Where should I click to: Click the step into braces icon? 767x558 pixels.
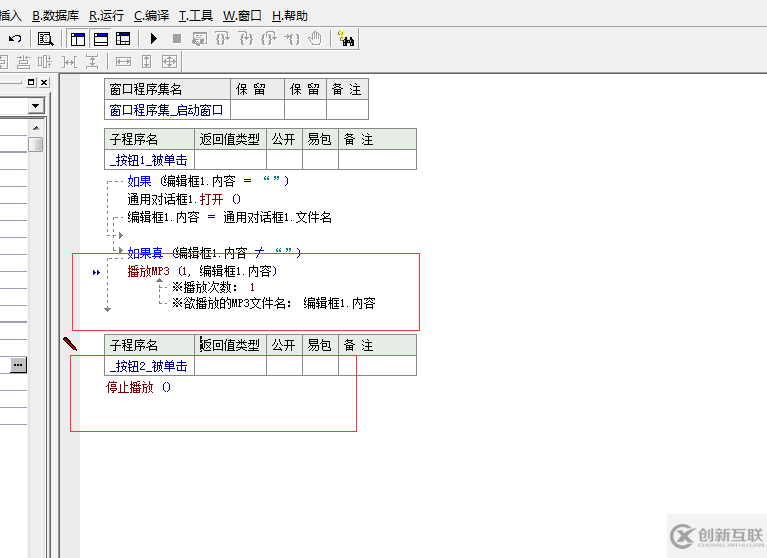[x=246, y=39]
